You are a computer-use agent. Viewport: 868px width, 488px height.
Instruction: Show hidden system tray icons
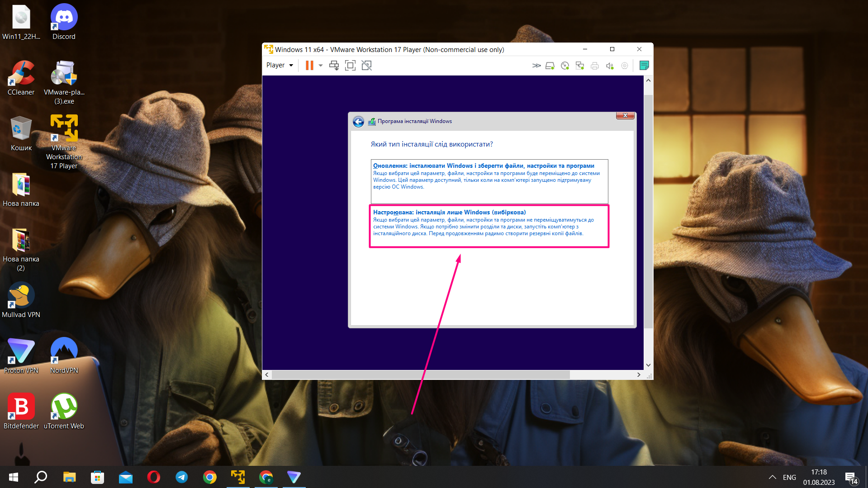[x=773, y=477]
